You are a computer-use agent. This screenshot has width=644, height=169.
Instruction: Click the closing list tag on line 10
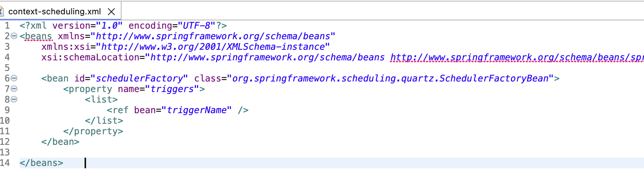point(104,121)
